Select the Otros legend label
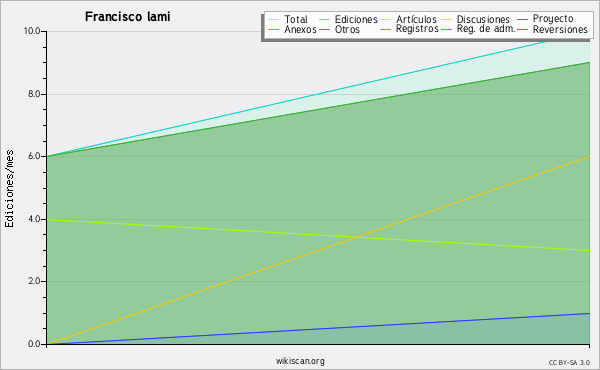Image resolution: width=600 pixels, height=370 pixels. (347, 29)
